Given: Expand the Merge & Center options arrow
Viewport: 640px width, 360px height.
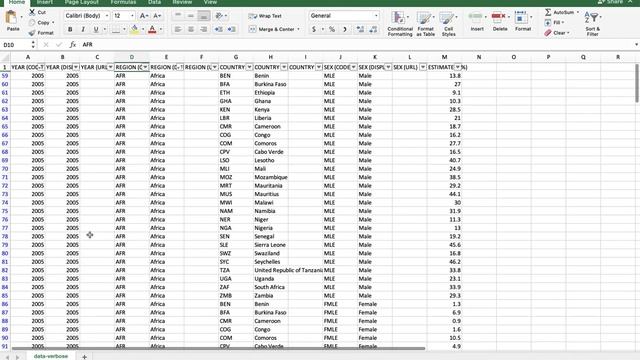Looking at the screenshot, I should [x=298, y=29].
